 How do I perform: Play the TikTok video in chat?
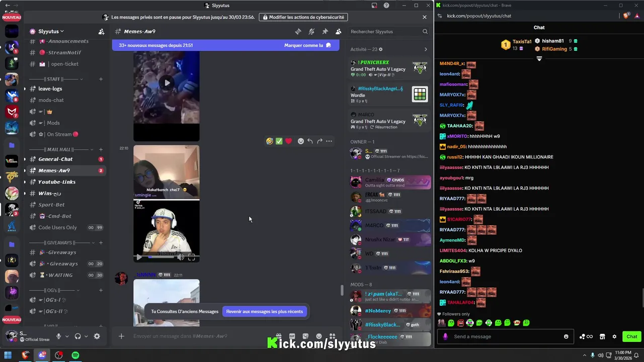pyautogui.click(x=139, y=257)
